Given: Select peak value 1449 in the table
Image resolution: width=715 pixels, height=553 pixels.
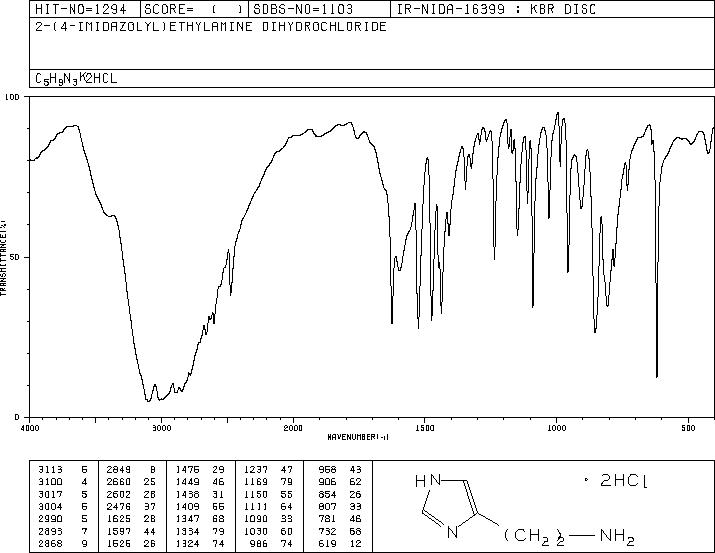Looking at the screenshot, I should (187, 482).
